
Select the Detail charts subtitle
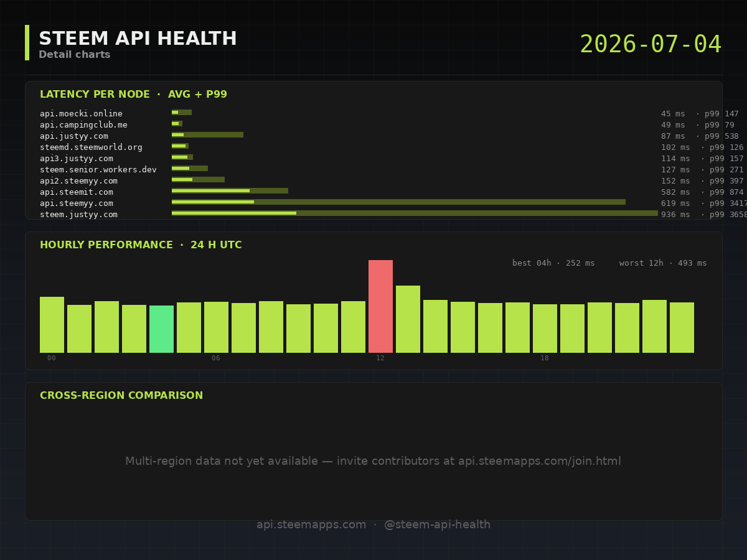coord(75,55)
